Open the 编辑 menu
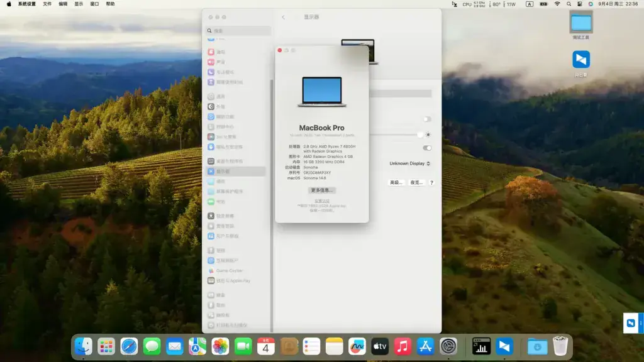This screenshot has width=644, height=362. click(x=63, y=4)
